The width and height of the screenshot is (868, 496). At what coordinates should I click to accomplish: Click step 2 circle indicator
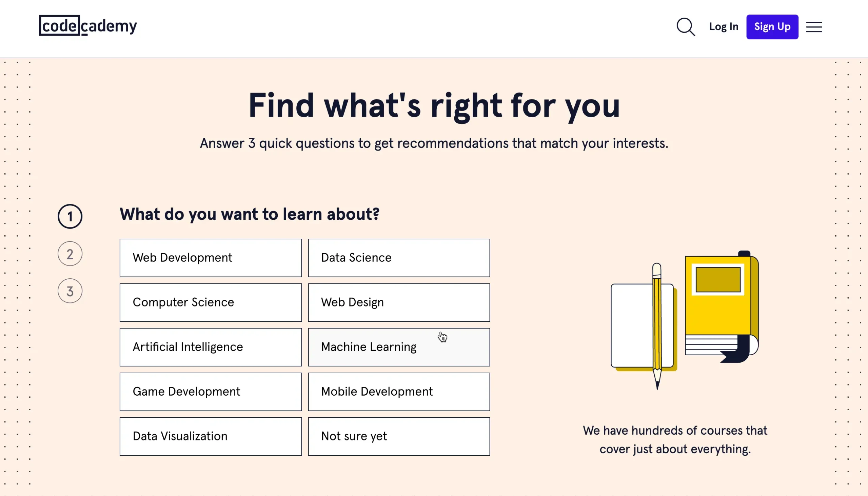click(70, 254)
